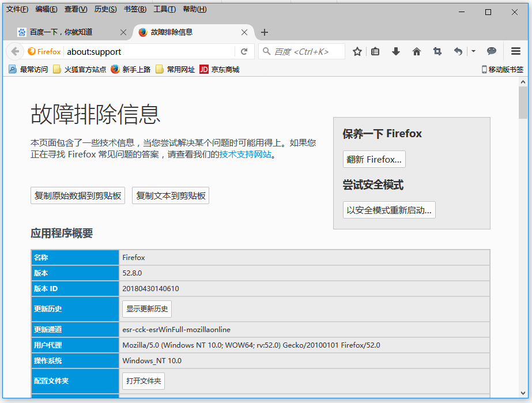The height and width of the screenshot is (403, 532).
Task: Open the 书签 (Bookmarks) menu
Action: point(135,9)
